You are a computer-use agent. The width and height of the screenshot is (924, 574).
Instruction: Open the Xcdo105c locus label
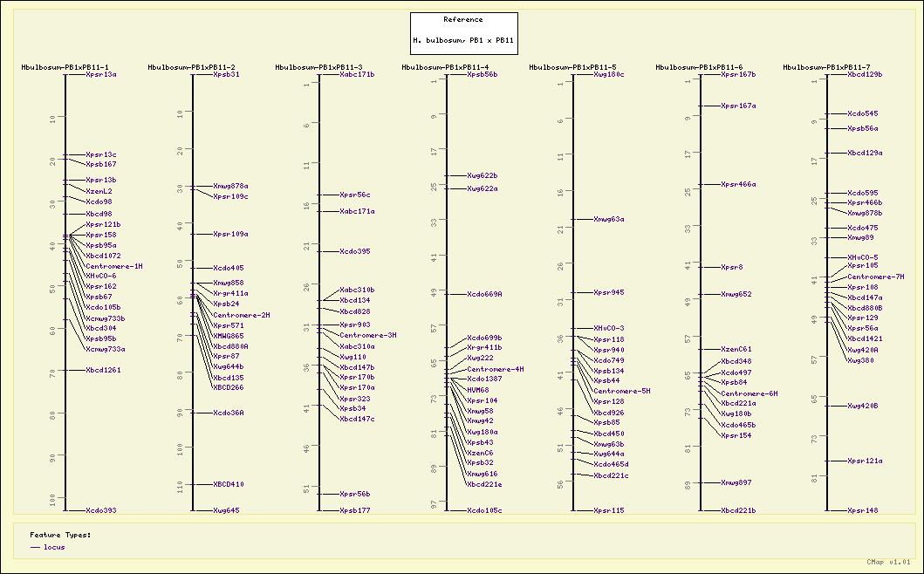point(484,510)
